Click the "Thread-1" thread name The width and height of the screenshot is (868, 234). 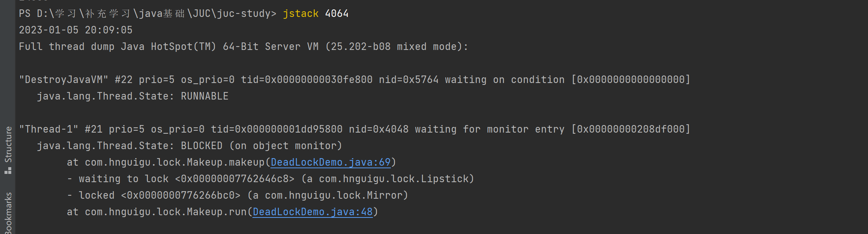(49, 129)
